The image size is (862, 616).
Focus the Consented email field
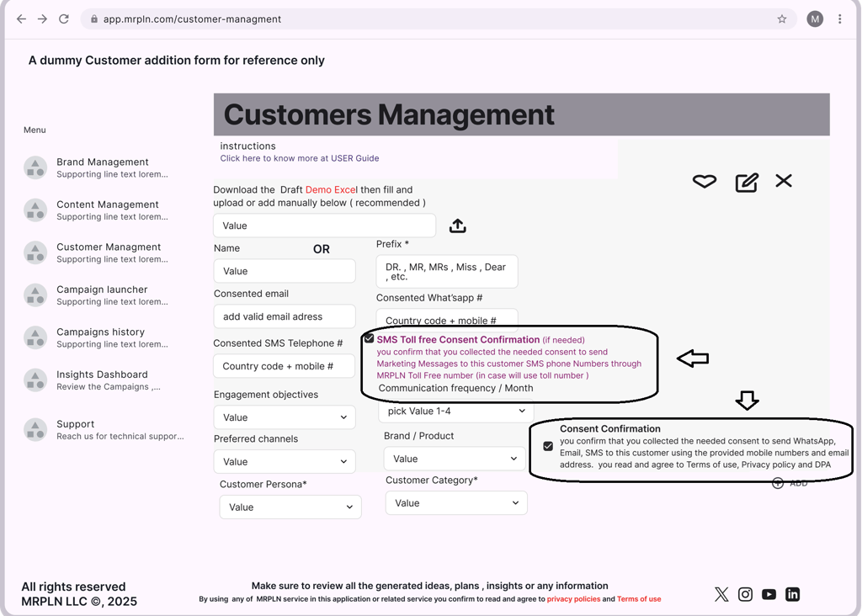click(x=285, y=316)
